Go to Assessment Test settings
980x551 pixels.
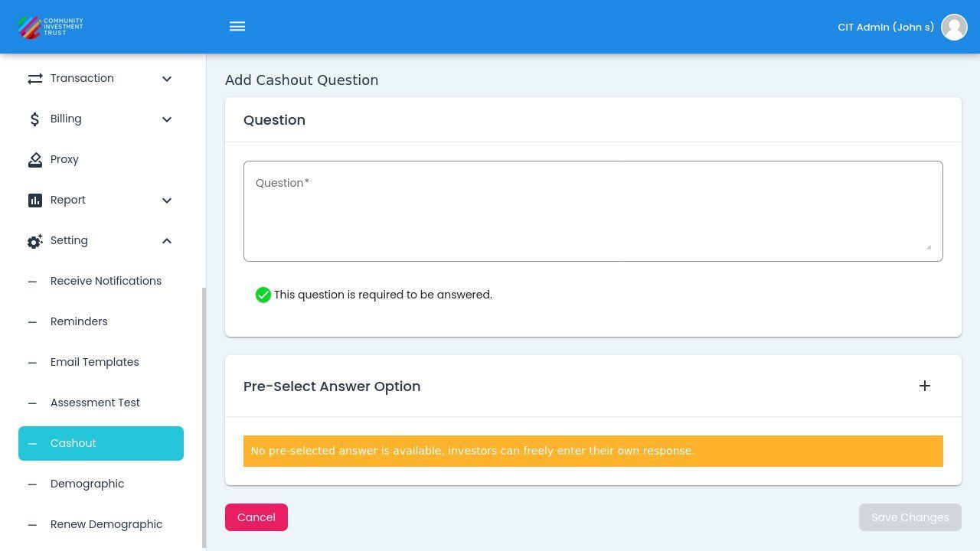tap(95, 403)
